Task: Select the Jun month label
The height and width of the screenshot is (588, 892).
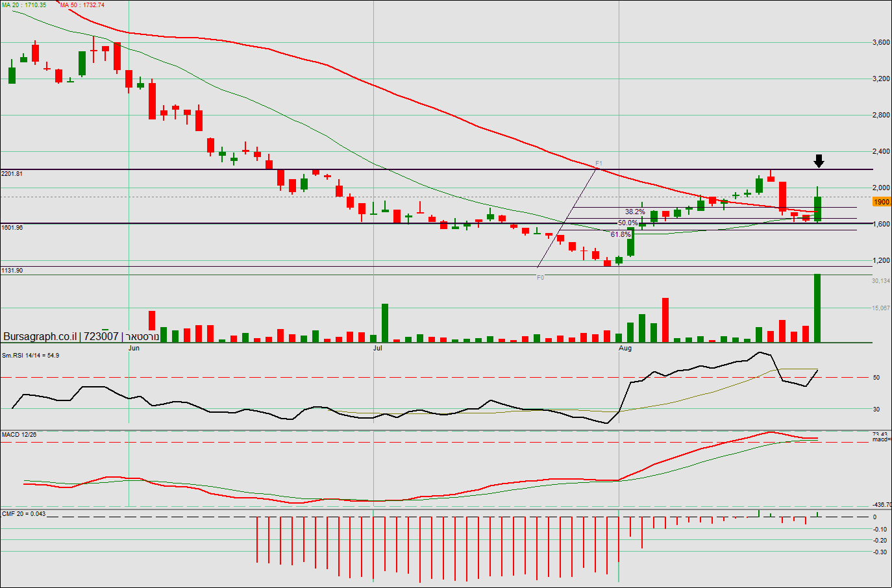Action: 134,348
